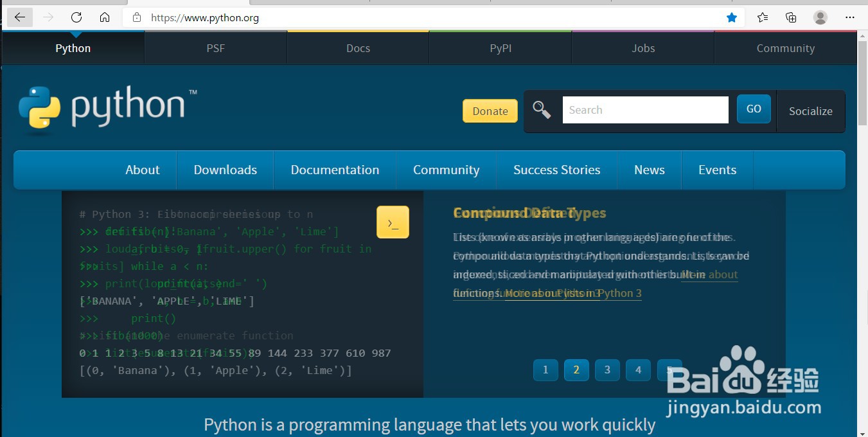Open the Downloads menu
This screenshot has height=437, width=868.
pos(225,170)
